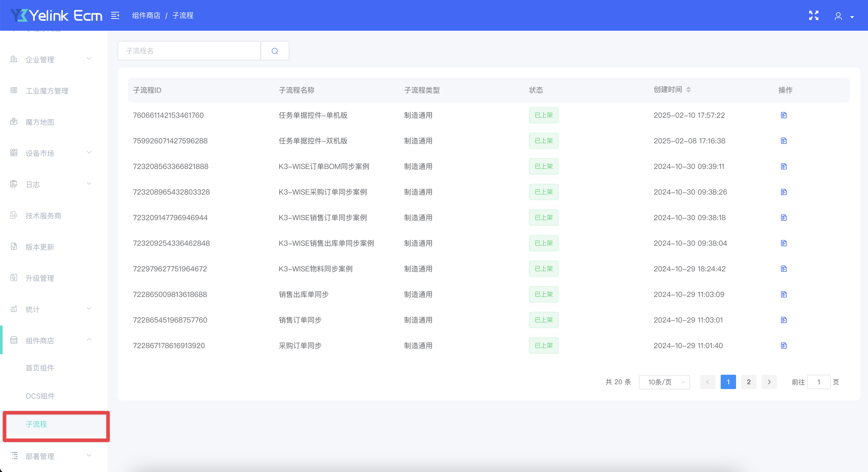Expand the 设备市场 sidebar menu

click(x=39, y=153)
